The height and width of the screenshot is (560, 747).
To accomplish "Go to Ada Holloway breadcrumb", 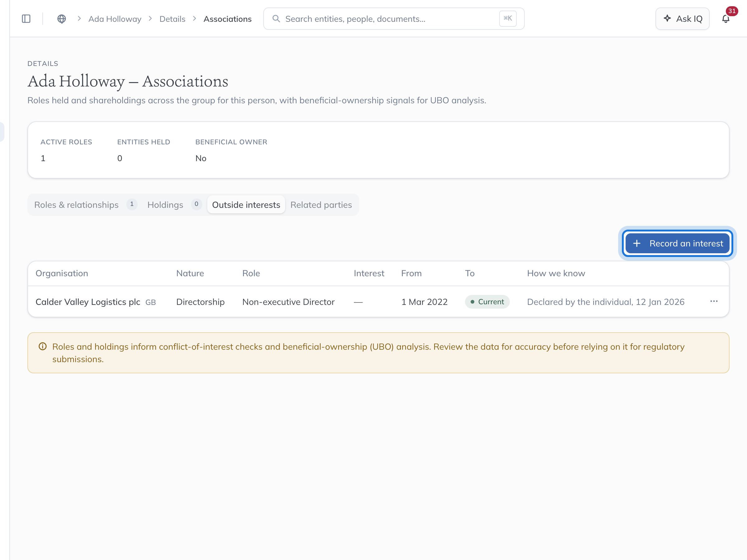I will (115, 19).
